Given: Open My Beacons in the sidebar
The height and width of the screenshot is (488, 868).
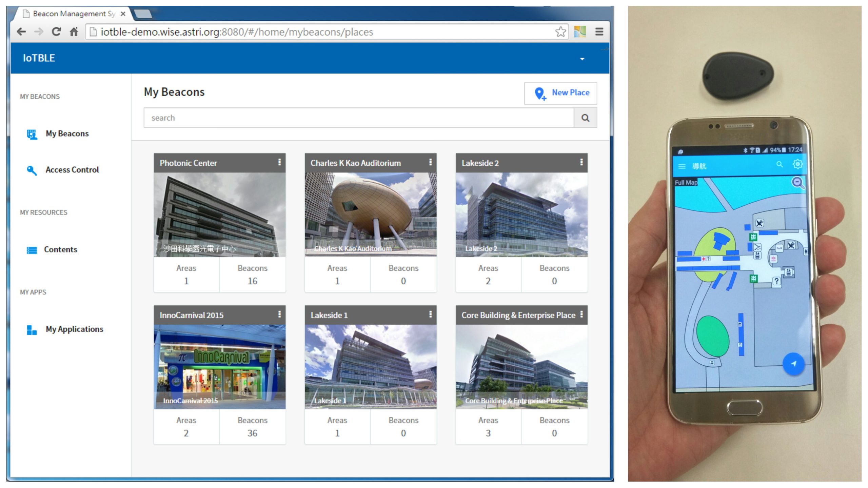Looking at the screenshot, I should click(x=58, y=134).
